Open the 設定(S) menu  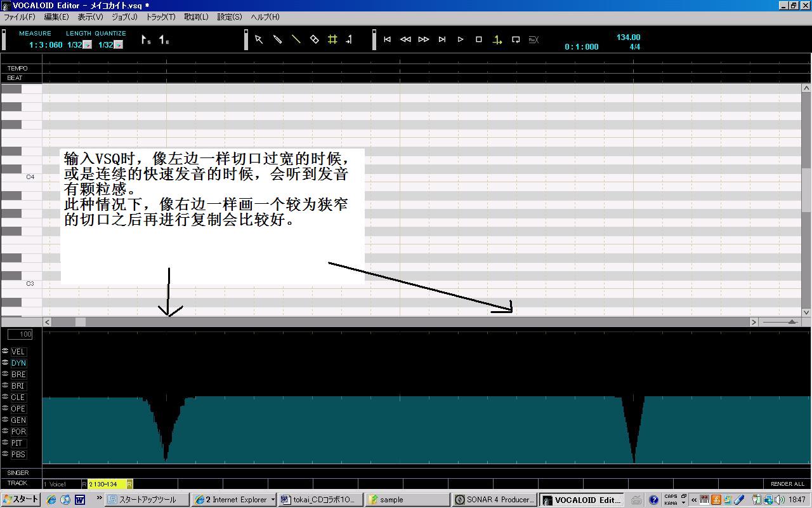230,17
